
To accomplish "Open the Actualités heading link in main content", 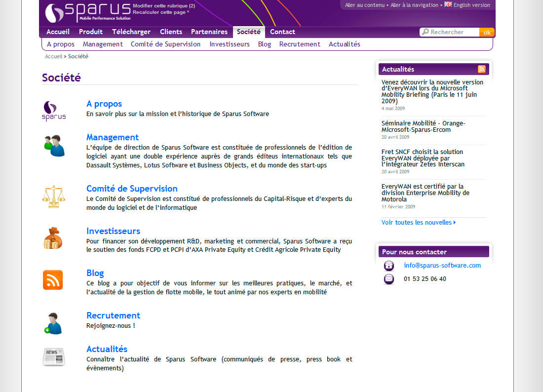I will point(107,349).
